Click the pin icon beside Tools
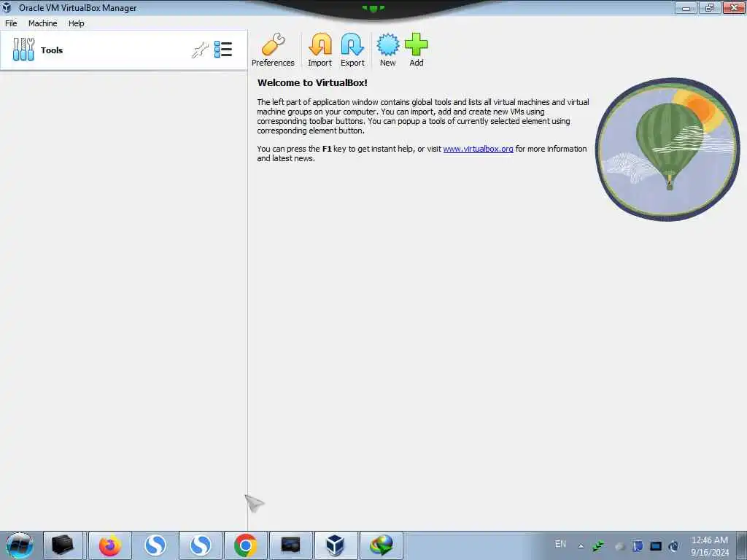747x560 pixels. (x=200, y=50)
